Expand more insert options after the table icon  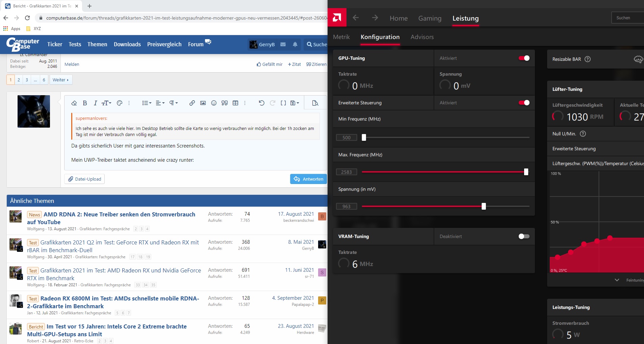coord(245,103)
